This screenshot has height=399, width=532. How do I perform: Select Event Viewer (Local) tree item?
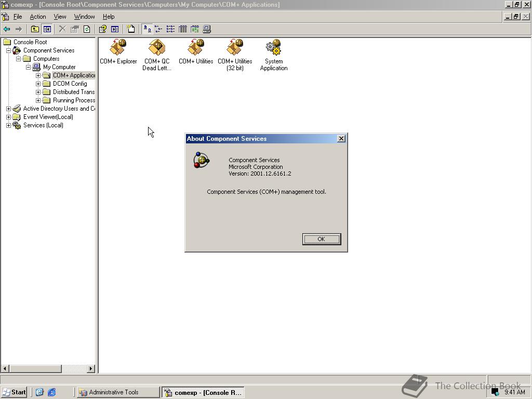pyautogui.click(x=48, y=117)
